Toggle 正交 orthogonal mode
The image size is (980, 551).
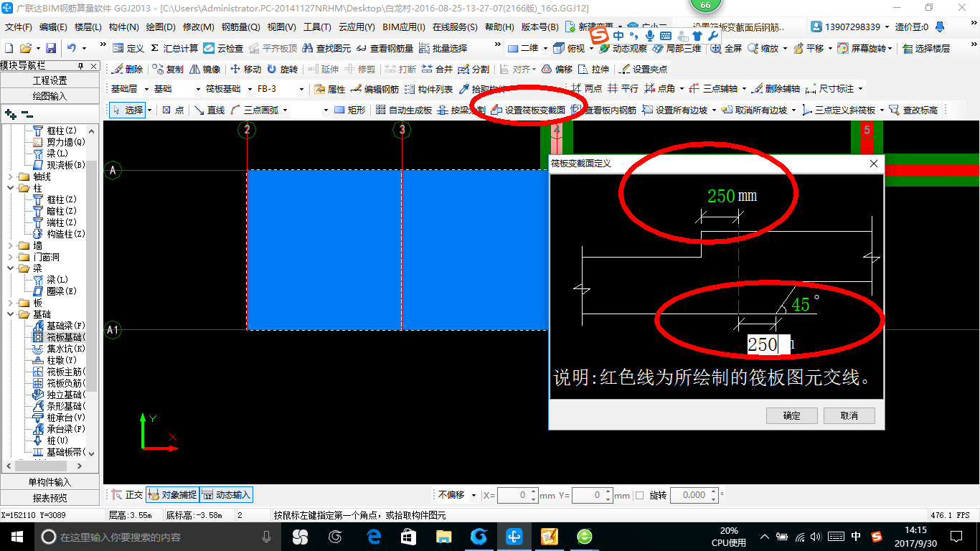[127, 495]
